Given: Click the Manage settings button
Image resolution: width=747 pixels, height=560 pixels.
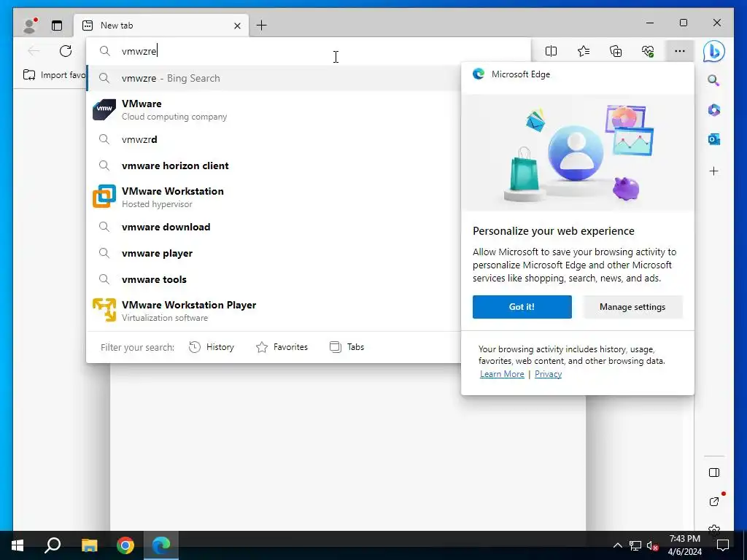Looking at the screenshot, I should pos(632,307).
